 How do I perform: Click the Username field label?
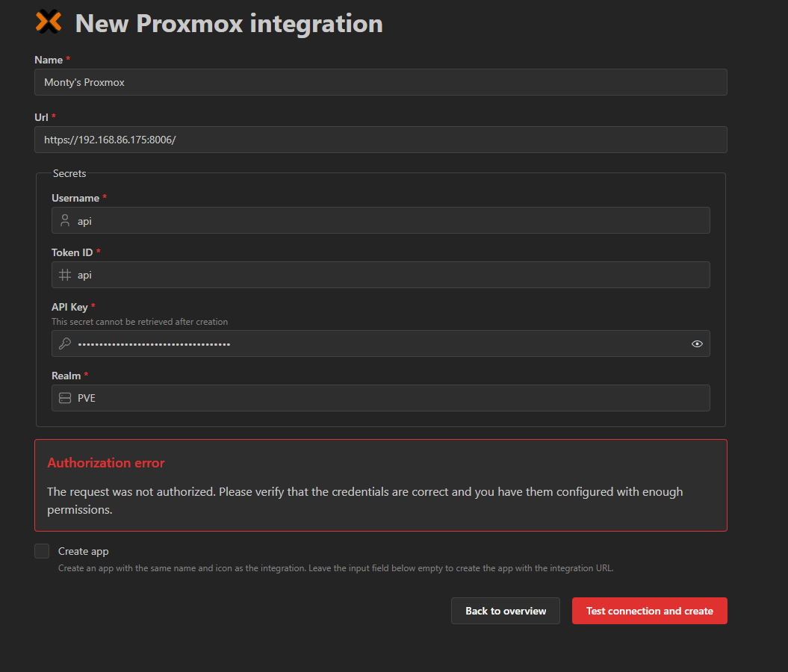75,198
